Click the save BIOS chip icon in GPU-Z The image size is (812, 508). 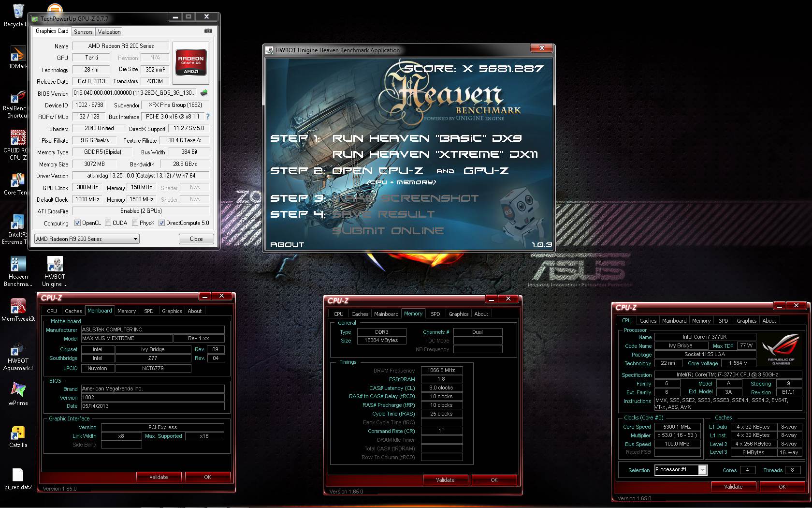point(204,93)
